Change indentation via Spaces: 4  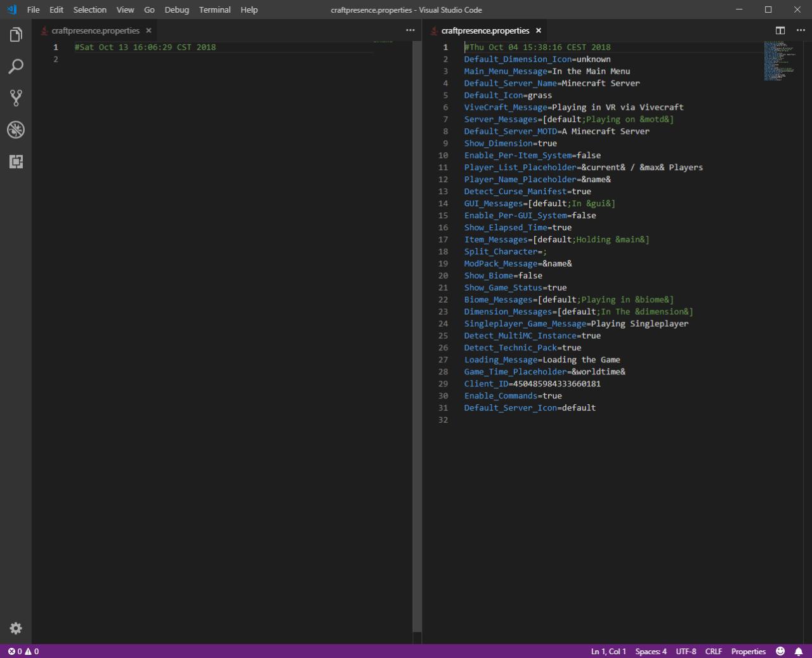coord(651,651)
